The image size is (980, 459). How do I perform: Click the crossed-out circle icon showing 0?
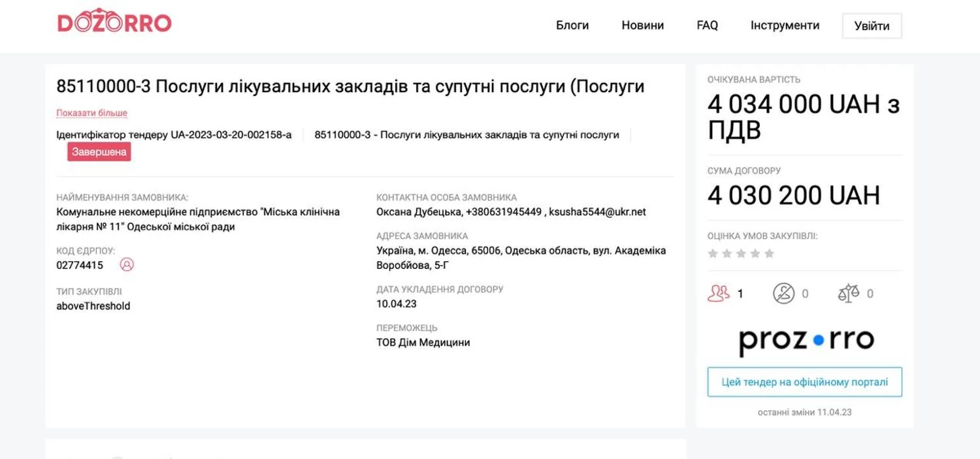783,294
